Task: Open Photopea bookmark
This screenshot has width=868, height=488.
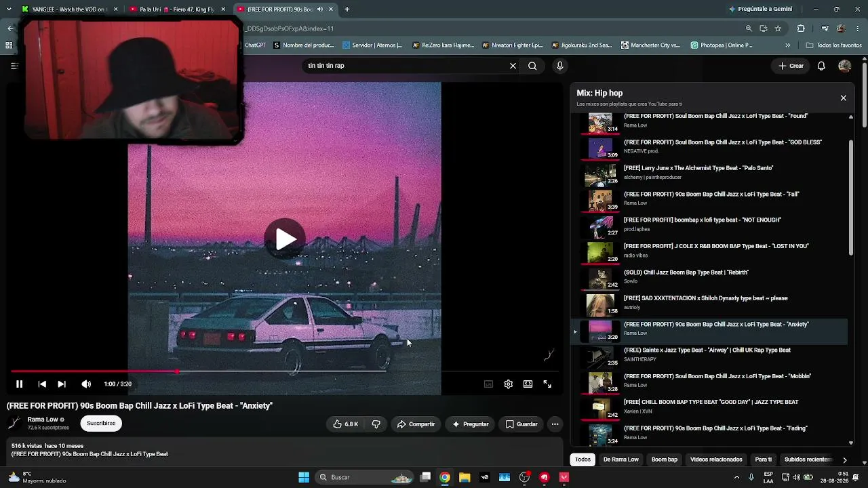Action: tap(722, 45)
